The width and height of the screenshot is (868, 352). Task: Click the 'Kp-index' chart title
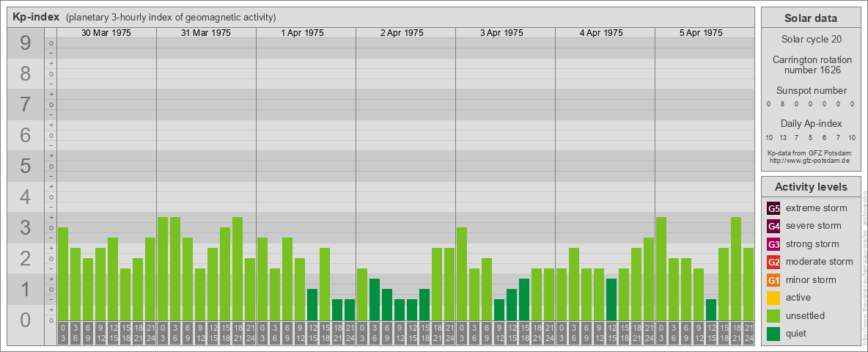36,17
